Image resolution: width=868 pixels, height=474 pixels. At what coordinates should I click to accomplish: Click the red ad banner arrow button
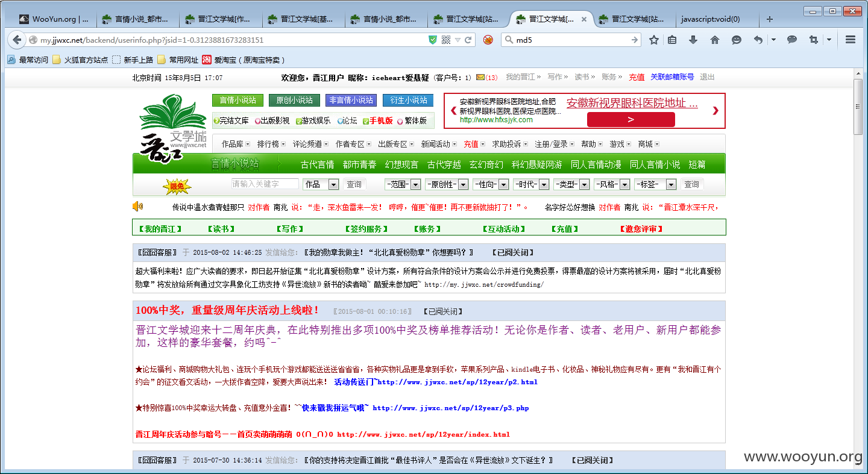[x=631, y=119]
